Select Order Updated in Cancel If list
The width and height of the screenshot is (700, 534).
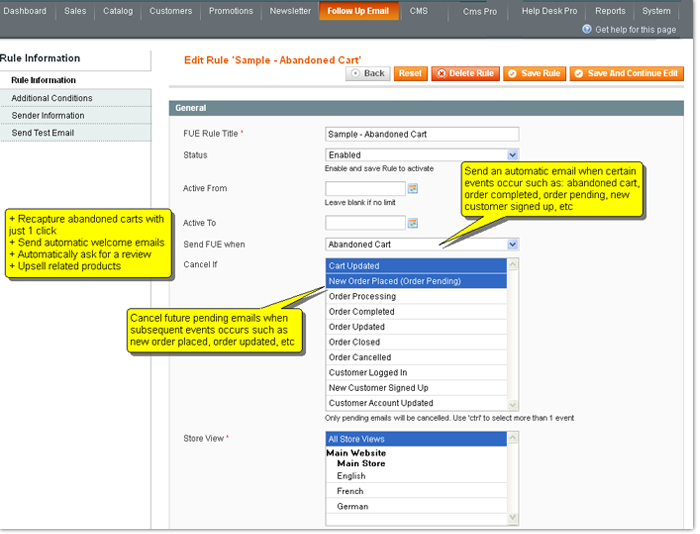(416, 327)
